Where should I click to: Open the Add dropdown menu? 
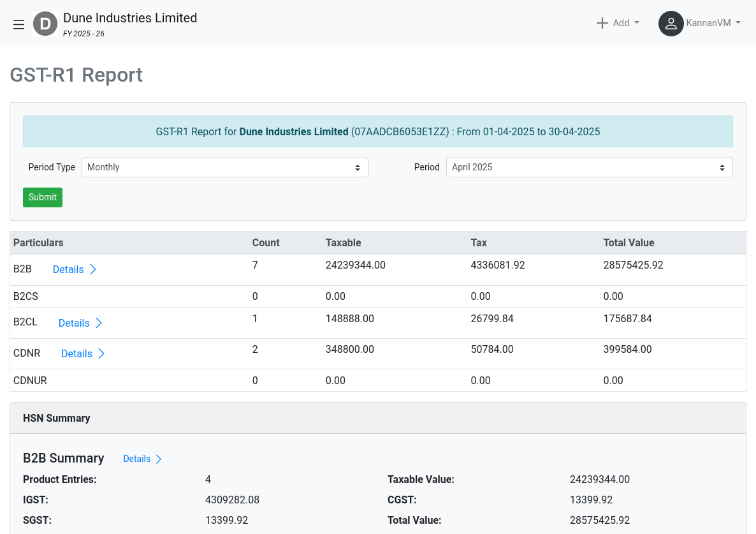point(618,23)
